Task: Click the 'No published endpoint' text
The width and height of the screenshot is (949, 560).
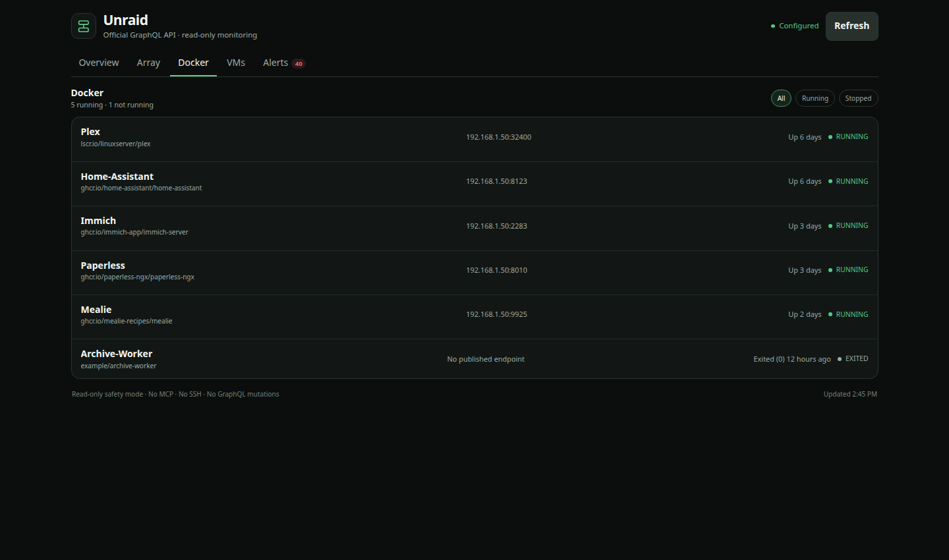Action: coord(486,359)
